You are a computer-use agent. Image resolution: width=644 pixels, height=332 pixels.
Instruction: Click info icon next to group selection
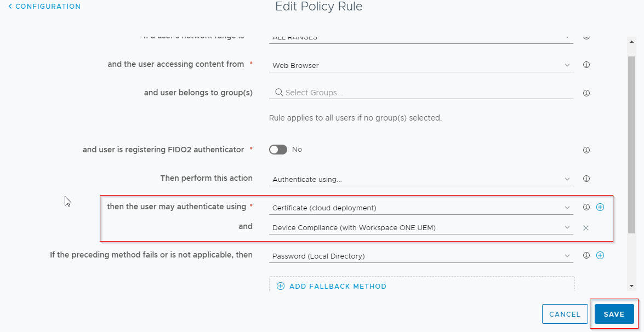point(586,93)
